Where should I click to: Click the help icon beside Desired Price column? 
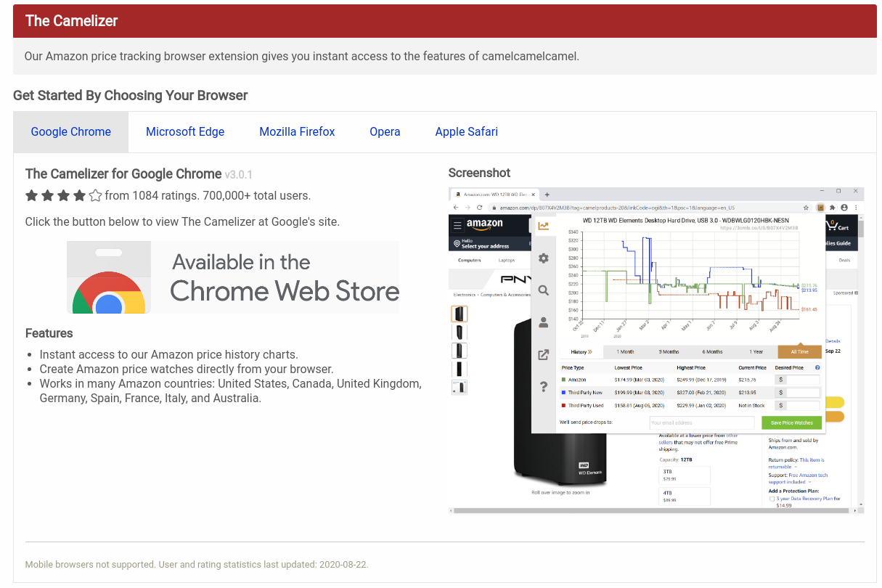click(817, 367)
